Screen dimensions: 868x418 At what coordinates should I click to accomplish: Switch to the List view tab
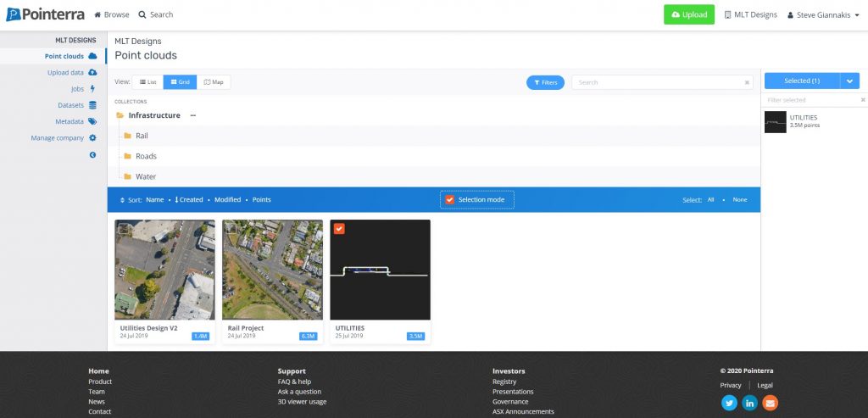147,82
